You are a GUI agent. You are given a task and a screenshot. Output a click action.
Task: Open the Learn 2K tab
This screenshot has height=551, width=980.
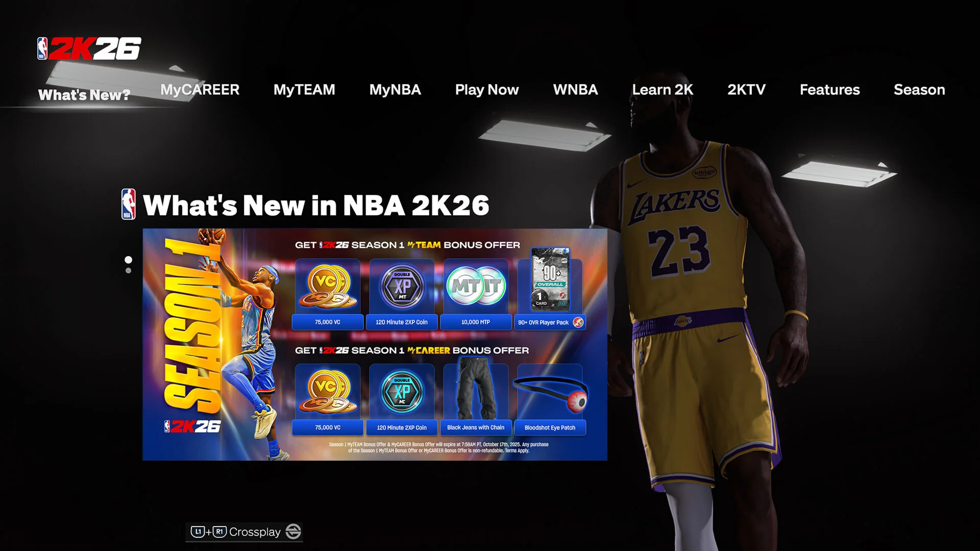[662, 90]
